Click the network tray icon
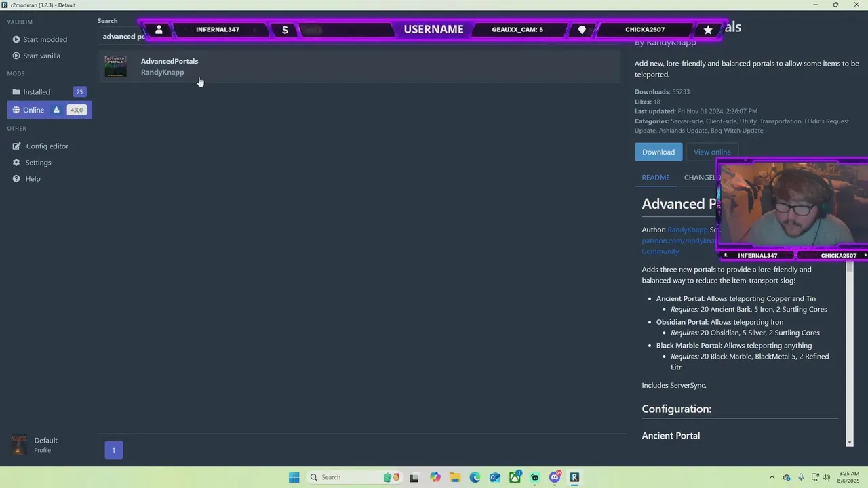The image size is (868, 488). point(814,477)
